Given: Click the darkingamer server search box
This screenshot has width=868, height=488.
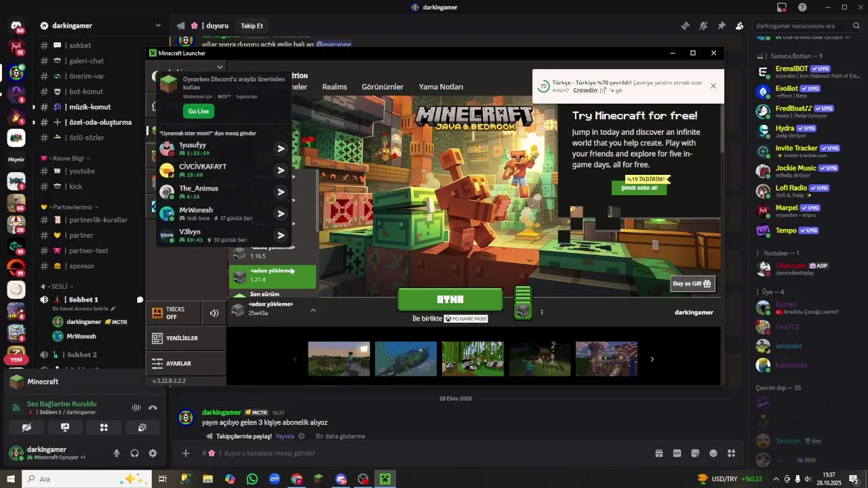Looking at the screenshot, I should pos(807,26).
